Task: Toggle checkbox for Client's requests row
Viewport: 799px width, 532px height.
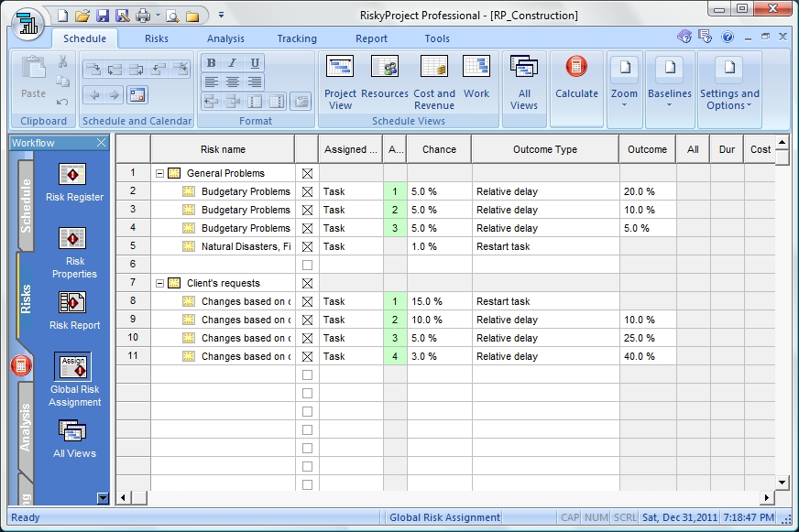Action: click(x=307, y=283)
